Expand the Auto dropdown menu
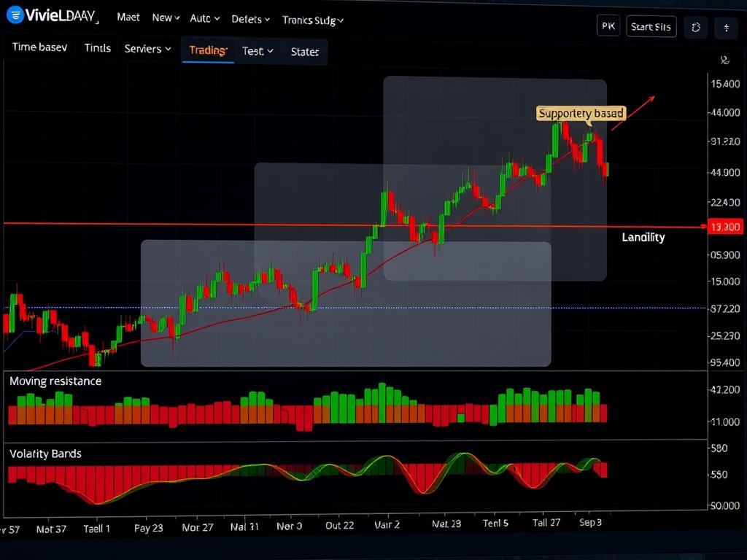This screenshot has height=560, width=747. tap(204, 19)
